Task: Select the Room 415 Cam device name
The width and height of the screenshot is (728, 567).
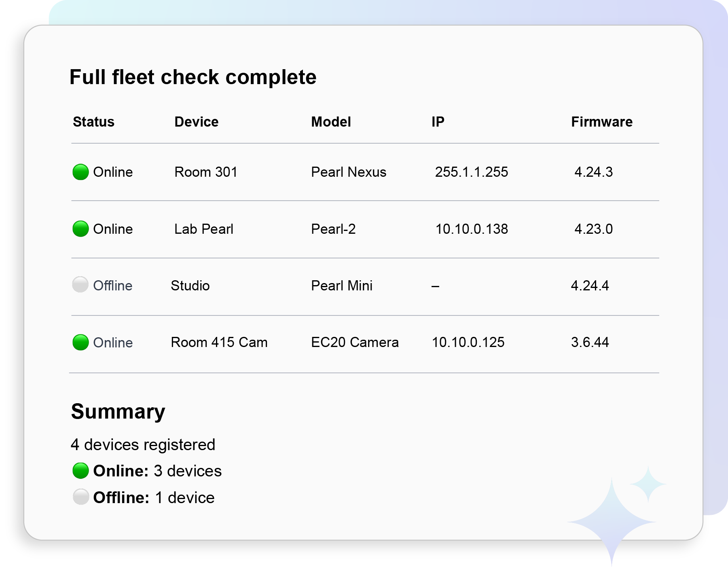Action: [219, 342]
